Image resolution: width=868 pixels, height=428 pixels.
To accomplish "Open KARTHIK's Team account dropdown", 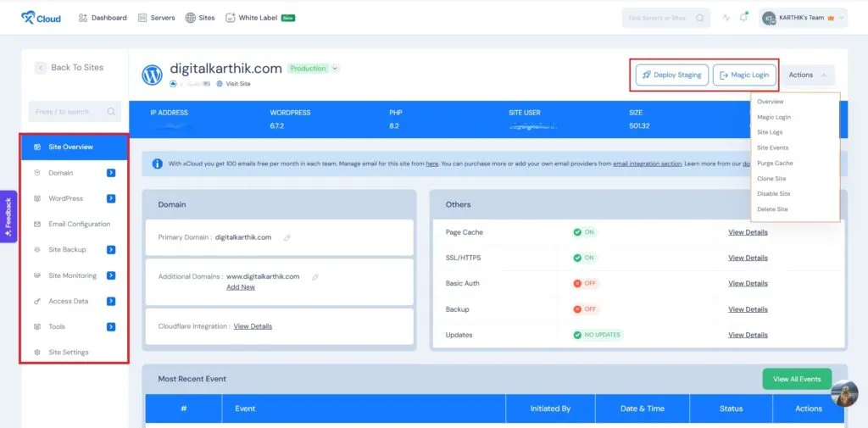I will pos(804,18).
